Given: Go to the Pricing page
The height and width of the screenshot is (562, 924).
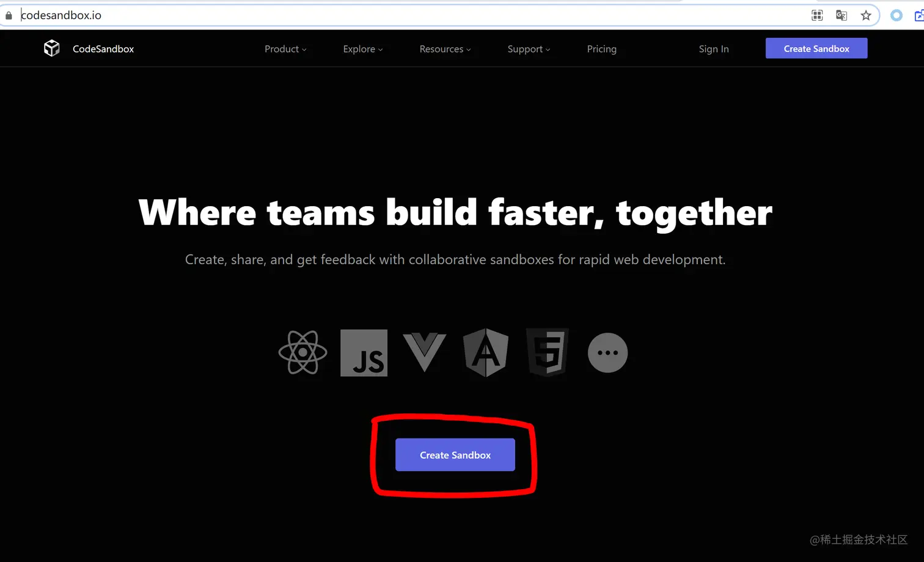Looking at the screenshot, I should (x=601, y=49).
